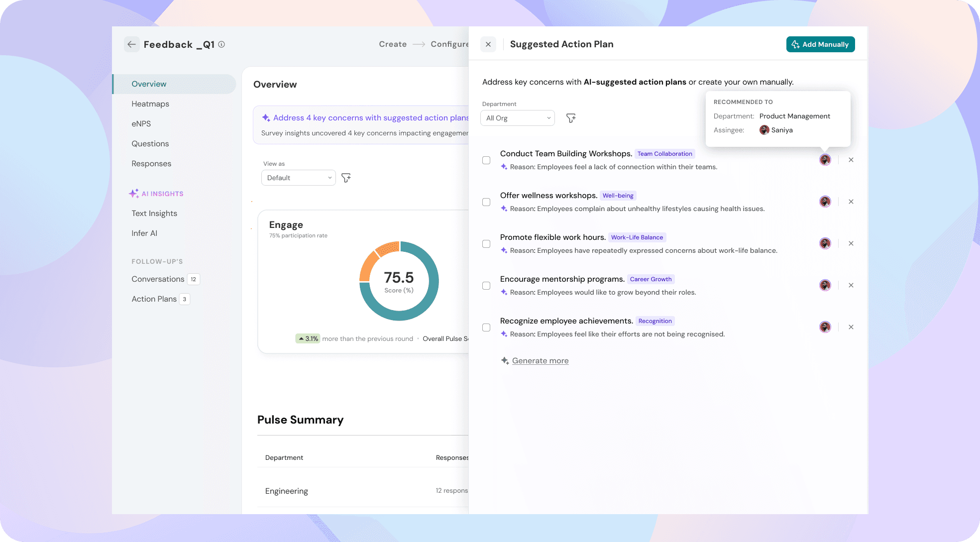Click the add filter icon beside All Org
The height and width of the screenshot is (542, 980).
pyautogui.click(x=571, y=118)
